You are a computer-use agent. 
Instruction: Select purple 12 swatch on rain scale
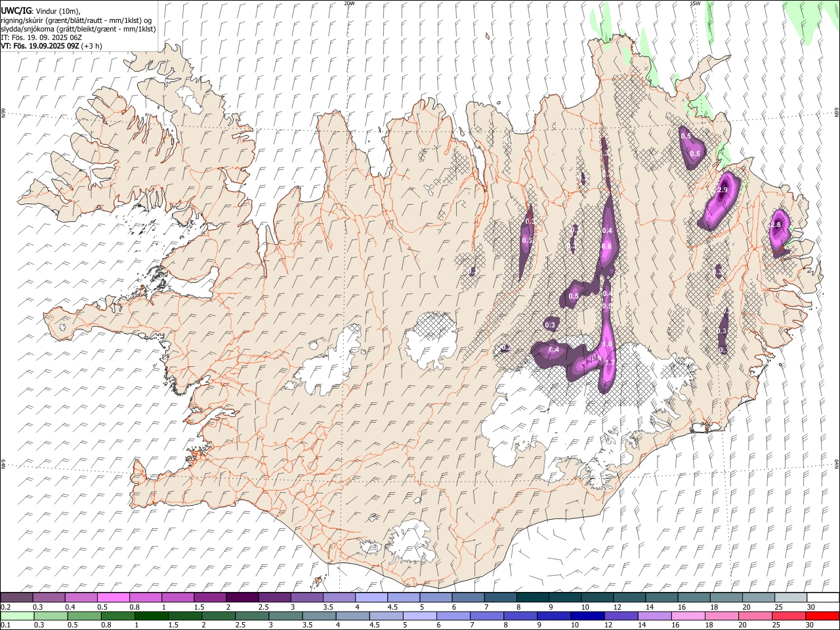coord(620,616)
